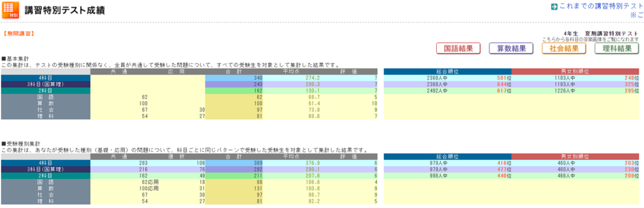
Task: Select 国語 average 68.7
Action: pyautogui.click(x=315, y=97)
